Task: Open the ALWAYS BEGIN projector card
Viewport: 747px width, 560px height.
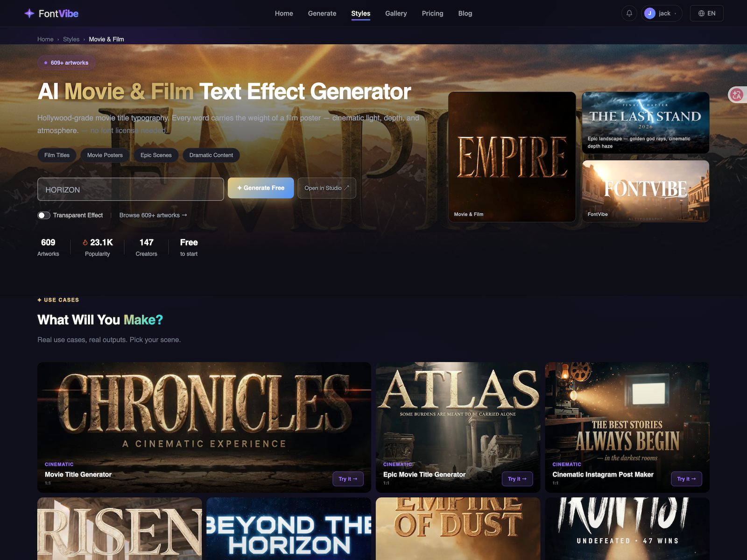Action: [627, 427]
